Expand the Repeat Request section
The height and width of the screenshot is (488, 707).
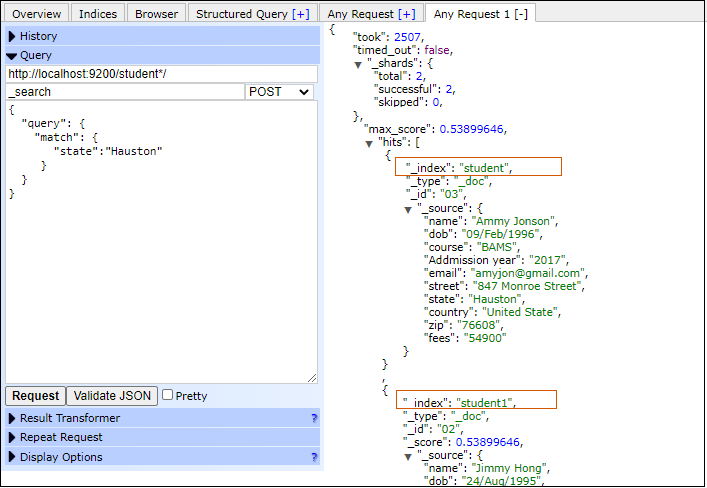point(162,437)
